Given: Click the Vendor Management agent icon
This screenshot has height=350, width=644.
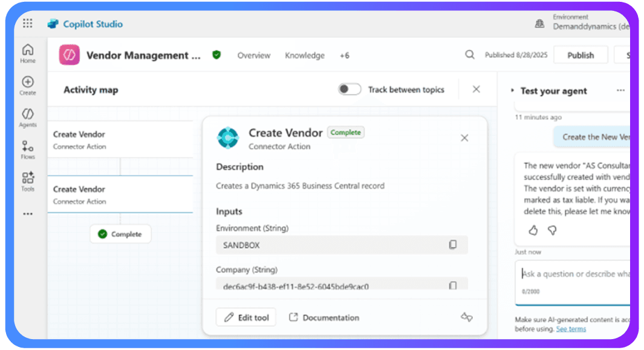Looking at the screenshot, I should click(69, 55).
